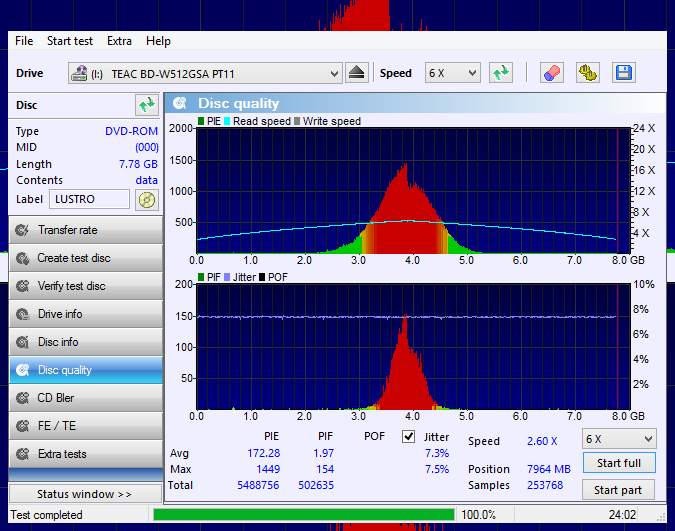
Task: Click the speed value 2.60 X
Action: click(x=542, y=441)
